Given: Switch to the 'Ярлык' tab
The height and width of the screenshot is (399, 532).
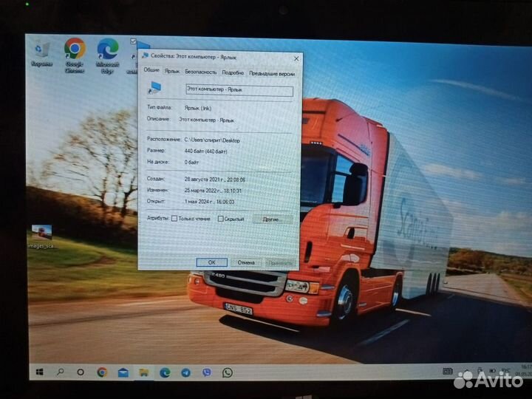Looking at the screenshot, I should click(x=172, y=72).
